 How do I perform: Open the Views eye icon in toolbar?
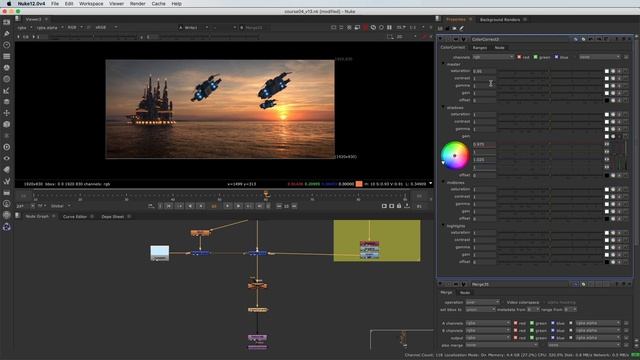coord(7,158)
